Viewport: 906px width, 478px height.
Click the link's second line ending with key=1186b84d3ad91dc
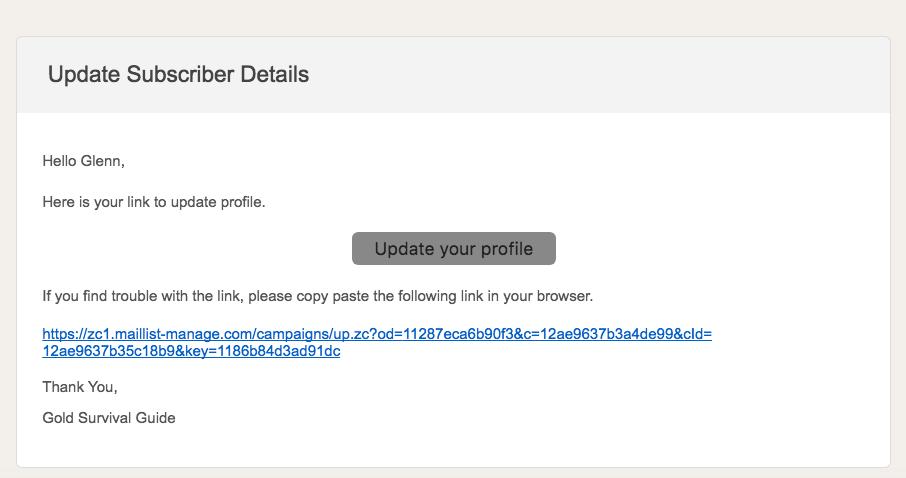pyautogui.click(x=191, y=351)
